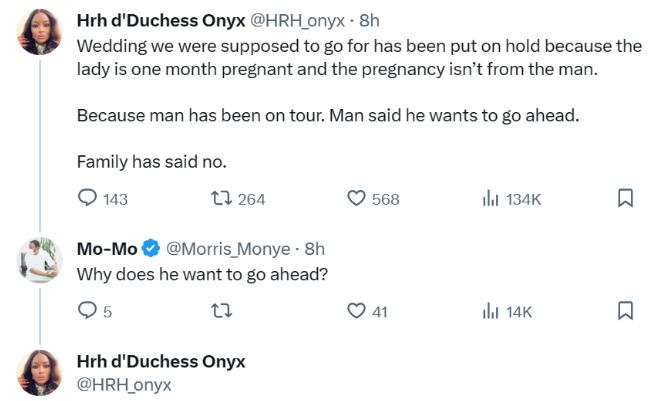Screen dimensions: 650x401
Task: Bookmark the wedding on hold tweet
Action: point(625,199)
